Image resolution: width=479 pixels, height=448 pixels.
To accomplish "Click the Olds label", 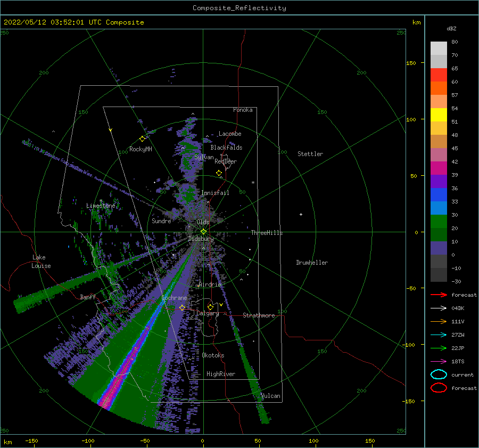I will (x=203, y=222).
